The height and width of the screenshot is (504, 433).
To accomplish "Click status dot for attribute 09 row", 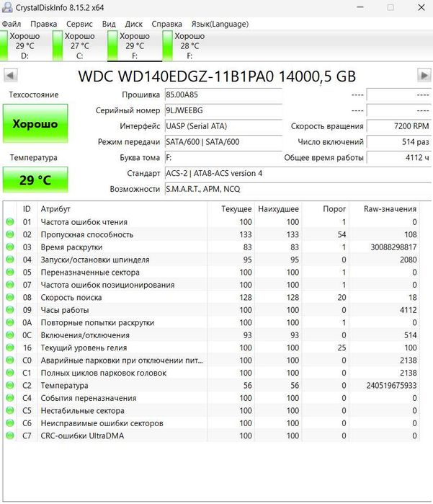I will [x=10, y=310].
